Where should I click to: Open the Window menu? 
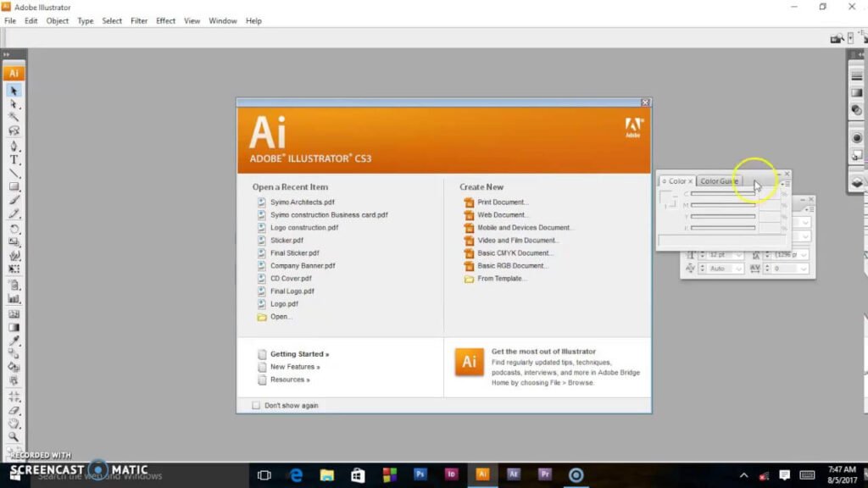(223, 20)
